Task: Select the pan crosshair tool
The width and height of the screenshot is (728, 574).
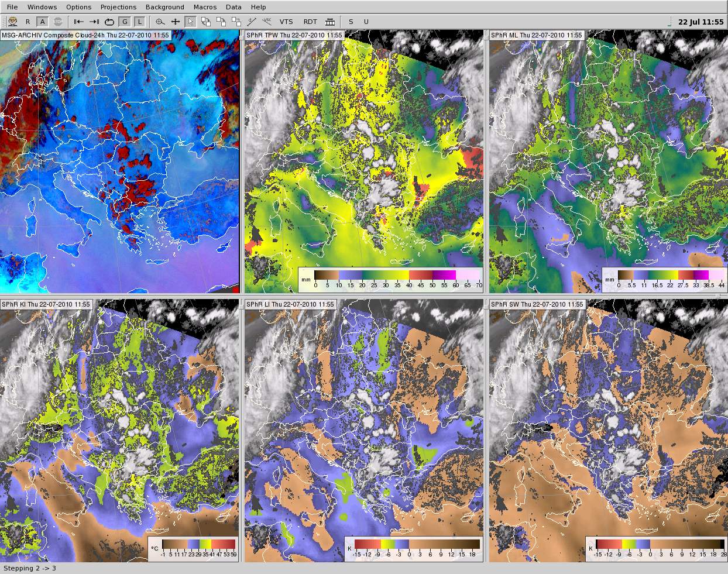Action: point(175,22)
